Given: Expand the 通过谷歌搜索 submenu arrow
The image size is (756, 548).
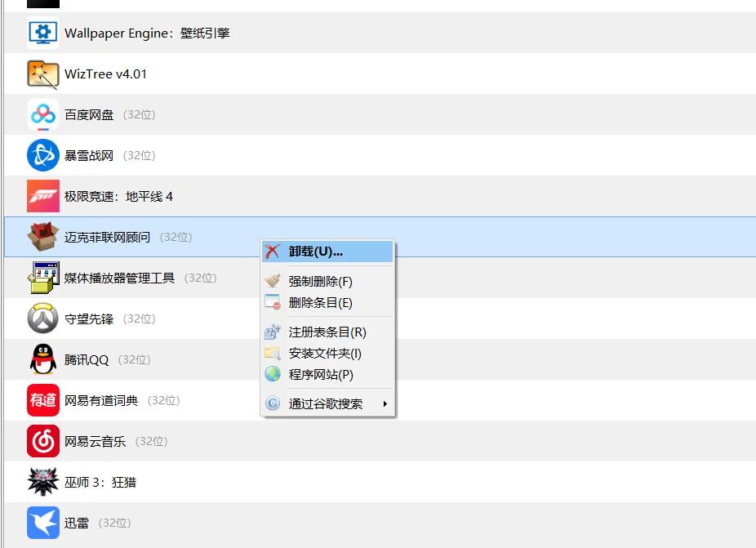Looking at the screenshot, I should click(385, 403).
